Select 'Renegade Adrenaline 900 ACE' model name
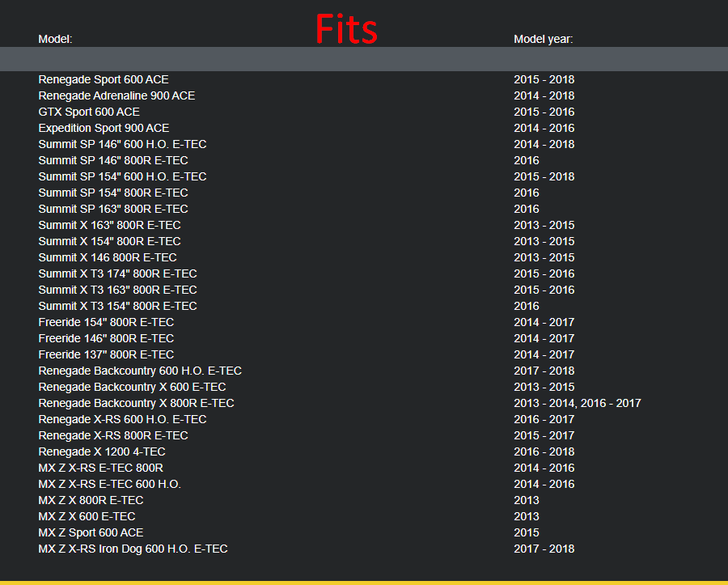The height and width of the screenshot is (585, 728). 116,95
